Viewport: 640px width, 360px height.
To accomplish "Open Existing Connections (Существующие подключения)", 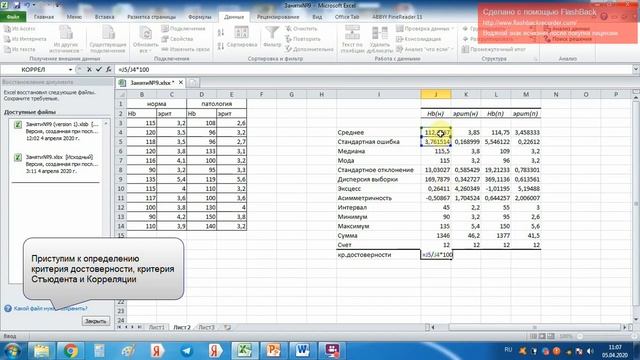I will (108, 39).
